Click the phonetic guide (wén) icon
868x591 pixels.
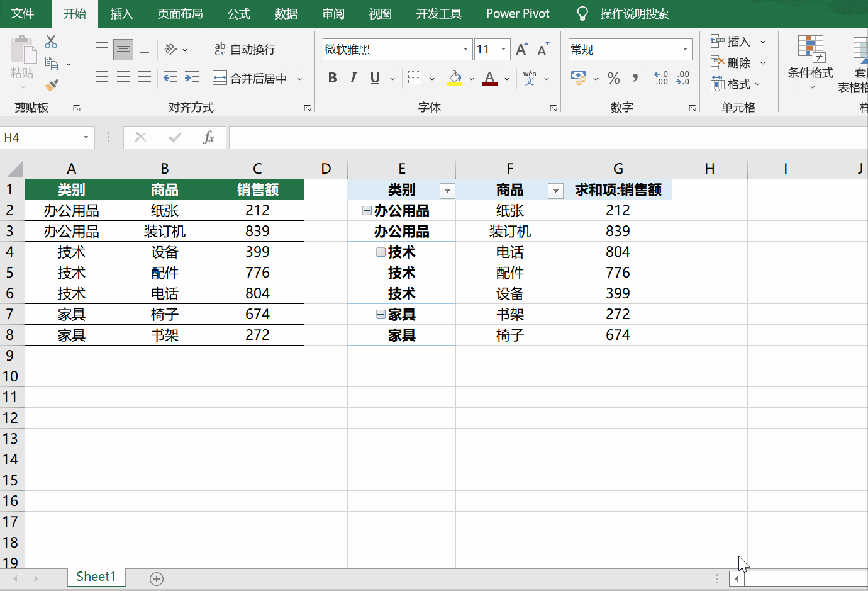pyautogui.click(x=530, y=78)
